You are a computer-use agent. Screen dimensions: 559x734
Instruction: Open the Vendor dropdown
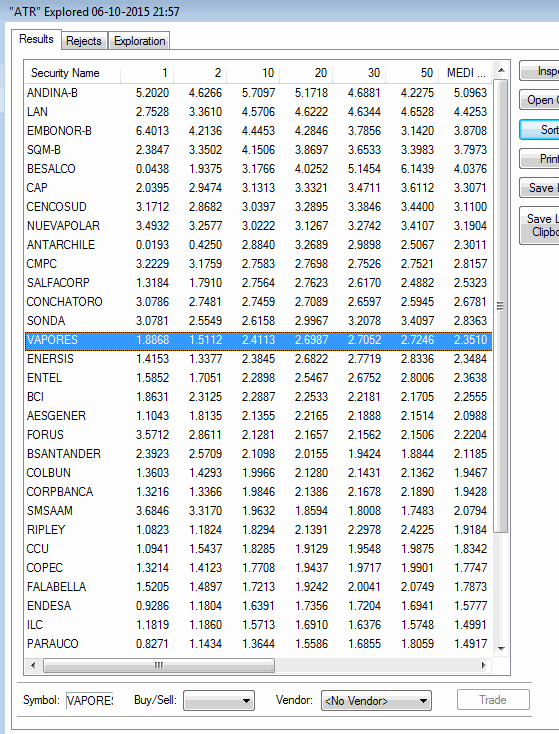(376, 701)
